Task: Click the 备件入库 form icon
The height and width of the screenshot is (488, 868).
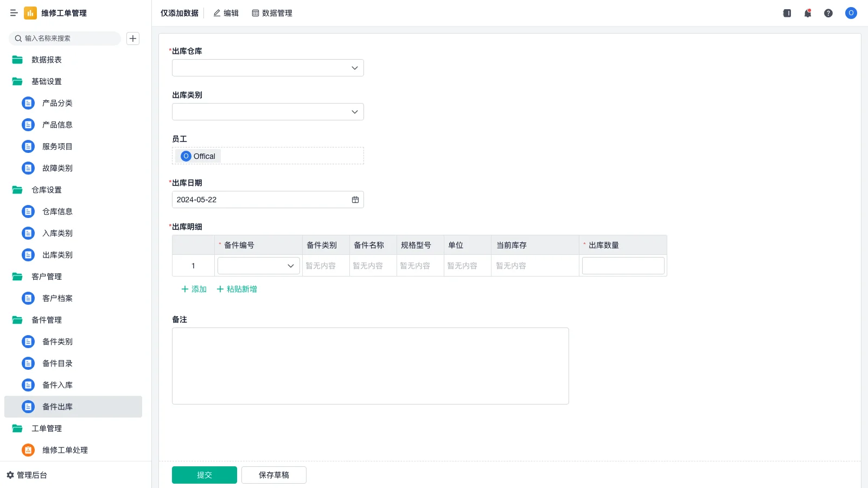Action: [28, 385]
